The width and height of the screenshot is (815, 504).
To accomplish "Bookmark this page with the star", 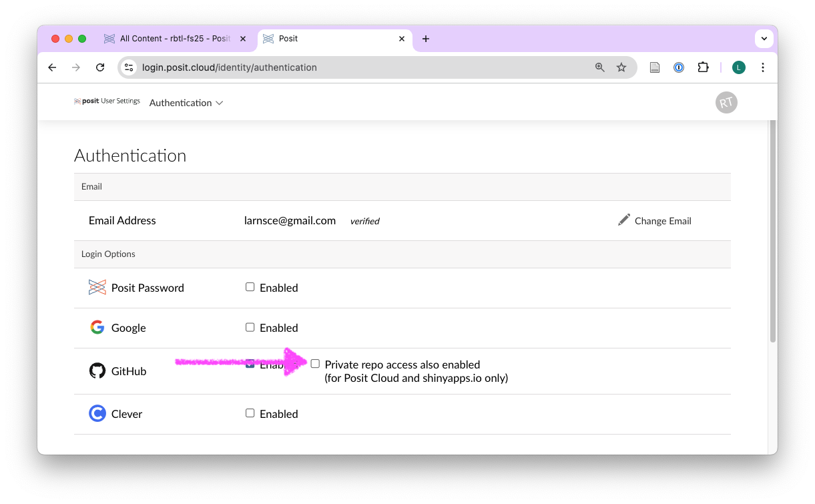I will (621, 67).
